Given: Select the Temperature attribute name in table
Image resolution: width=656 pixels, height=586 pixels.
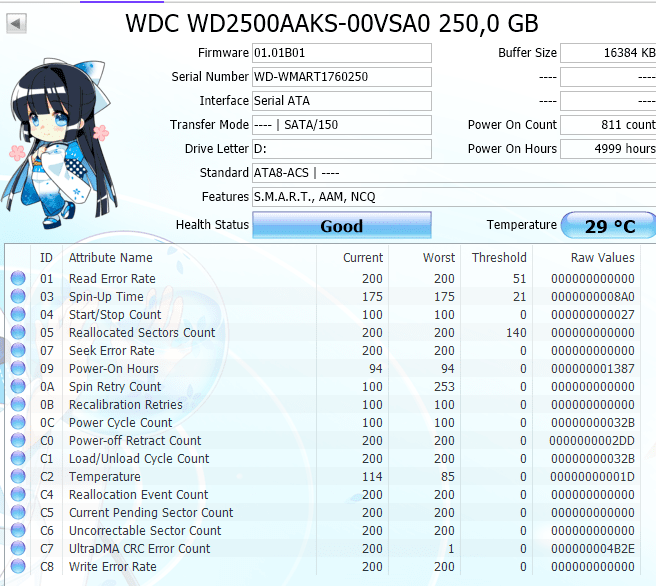Looking at the screenshot, I should pos(105,476).
